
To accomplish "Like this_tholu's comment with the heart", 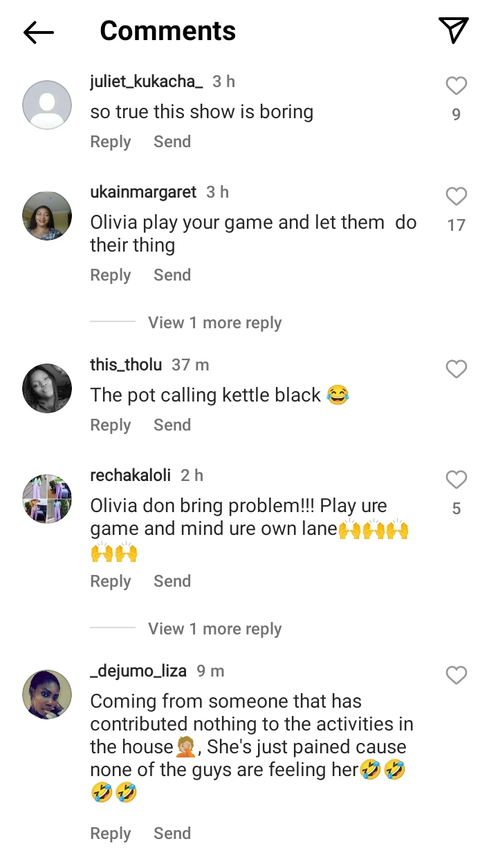I will pyautogui.click(x=456, y=369).
